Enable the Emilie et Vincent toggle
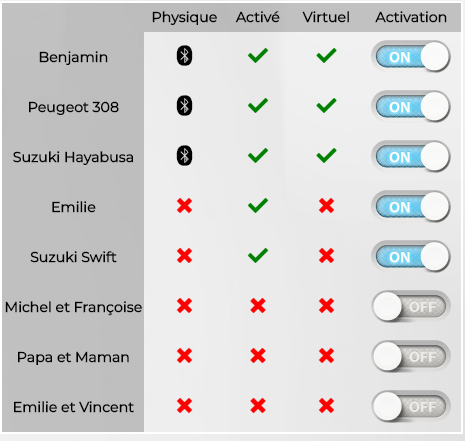This screenshot has height=441, width=465. pos(411,406)
